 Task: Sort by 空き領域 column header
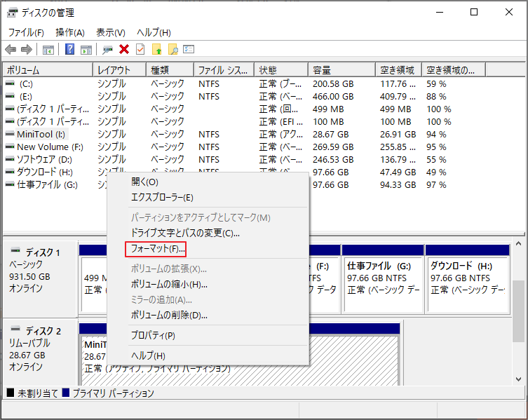point(399,70)
